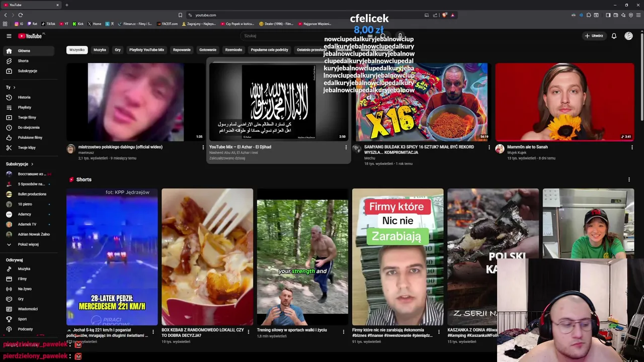
Task: Go back with the browser back arrow
Action: coord(5,15)
